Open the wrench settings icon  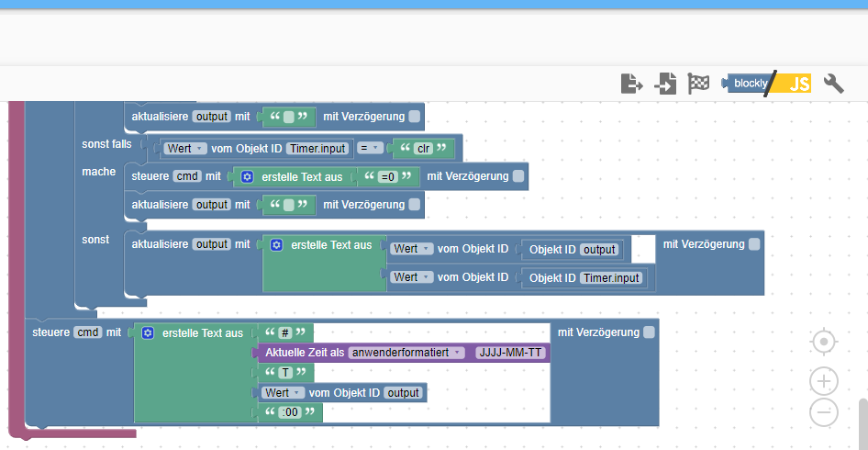834,84
